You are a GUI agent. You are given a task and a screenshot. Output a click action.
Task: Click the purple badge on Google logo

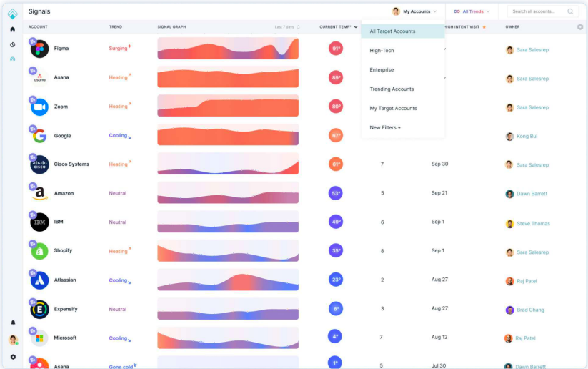(33, 129)
